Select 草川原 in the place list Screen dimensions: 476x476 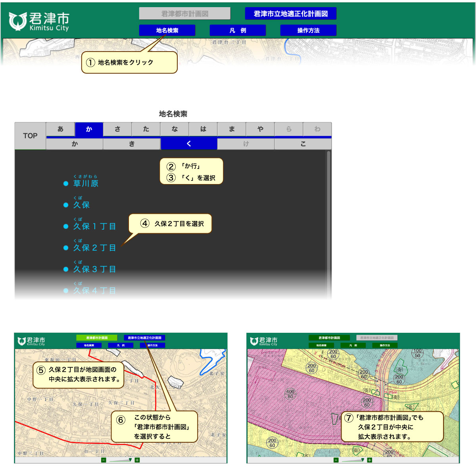pyautogui.click(x=86, y=183)
